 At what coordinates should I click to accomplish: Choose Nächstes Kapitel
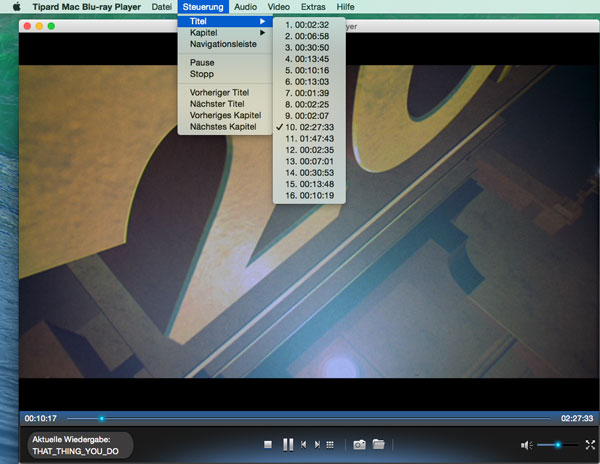[225, 127]
